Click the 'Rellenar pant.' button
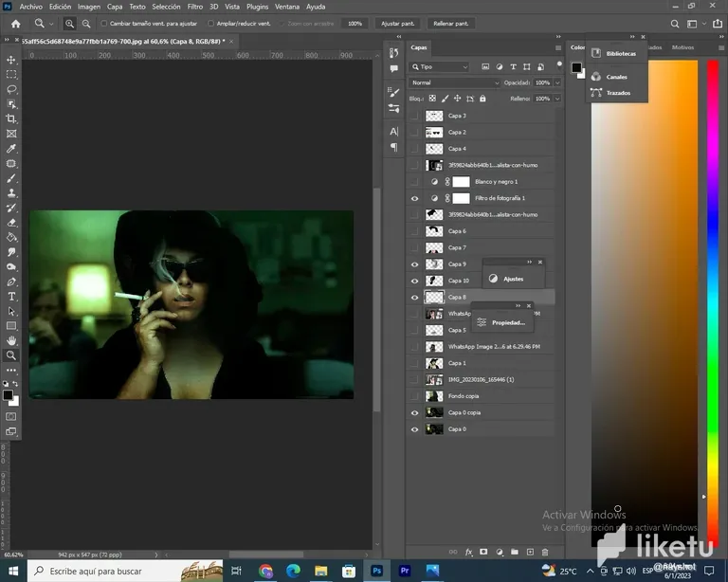This screenshot has height=582, width=728. tap(451, 24)
